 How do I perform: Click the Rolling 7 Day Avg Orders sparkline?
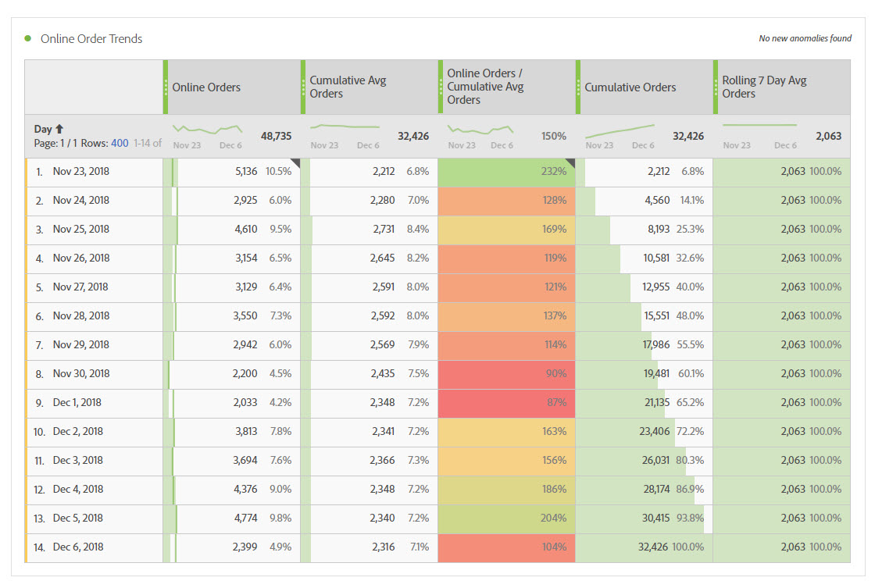point(759,126)
